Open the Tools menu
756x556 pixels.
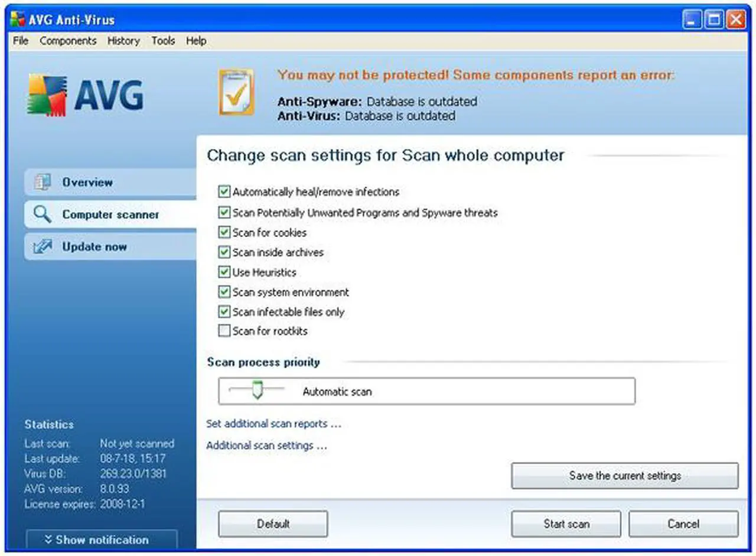pos(163,41)
